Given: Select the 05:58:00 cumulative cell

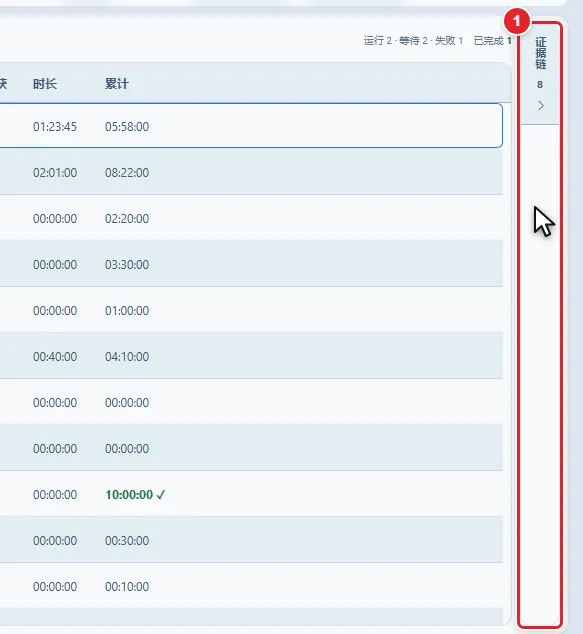Looking at the screenshot, I should pyautogui.click(x=127, y=127).
